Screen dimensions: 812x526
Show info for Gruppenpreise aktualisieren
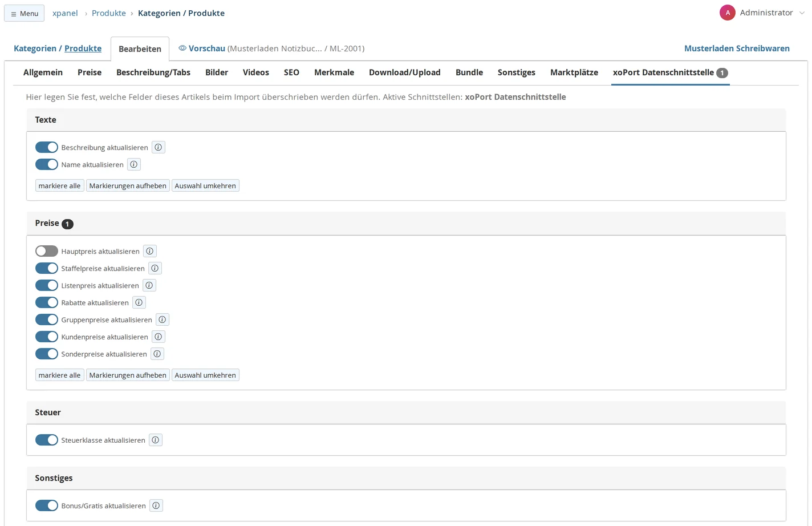163,319
